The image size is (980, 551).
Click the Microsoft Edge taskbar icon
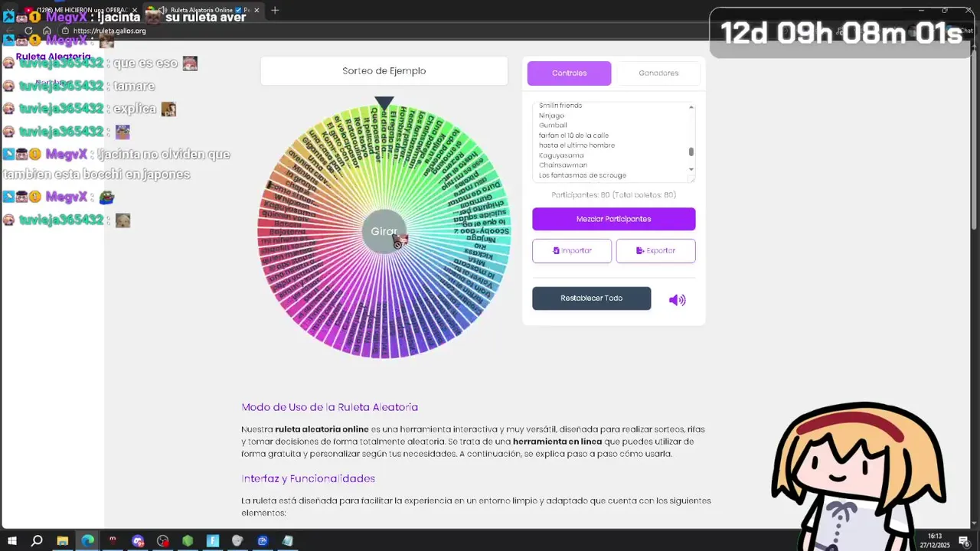click(87, 541)
